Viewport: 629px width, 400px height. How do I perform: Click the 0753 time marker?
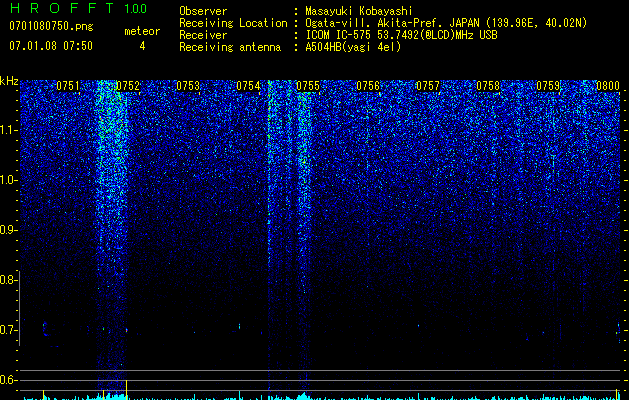point(188,86)
